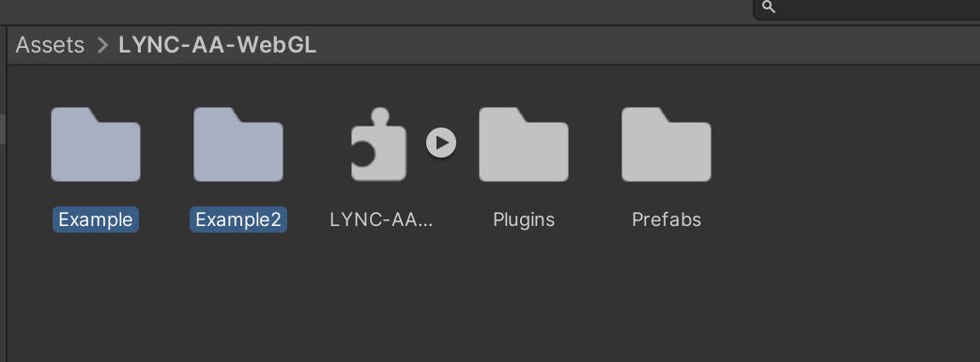Select the Prefabs folder icon
This screenshot has height=362, width=980.
point(666,144)
